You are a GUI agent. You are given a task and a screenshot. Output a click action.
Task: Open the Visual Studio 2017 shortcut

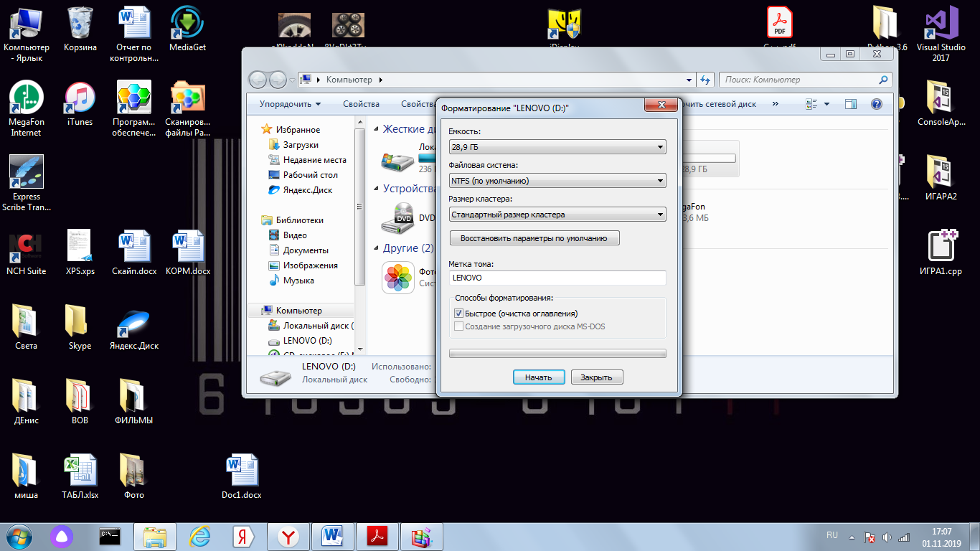(x=943, y=34)
